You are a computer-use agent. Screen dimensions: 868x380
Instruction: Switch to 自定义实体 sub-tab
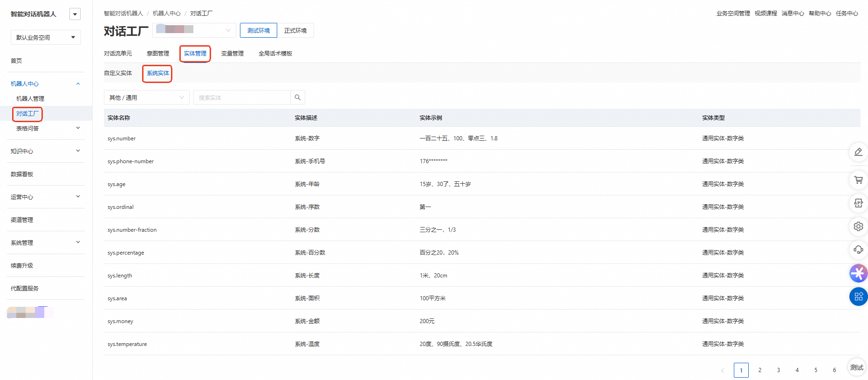tap(118, 73)
